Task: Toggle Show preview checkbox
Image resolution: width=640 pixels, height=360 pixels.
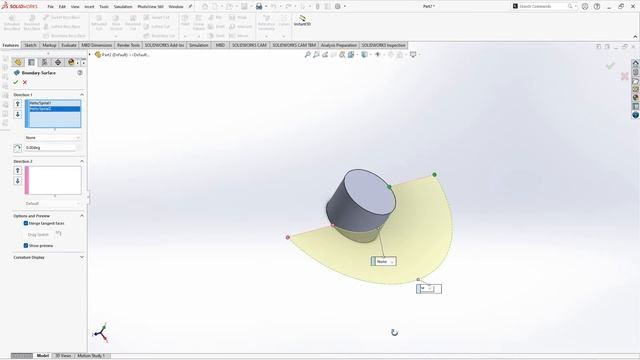Action: tap(26, 246)
